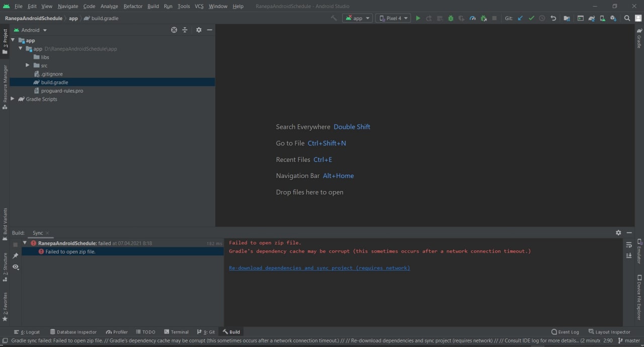644x347 pixels.
Task: Open the Database Inspector tool window
Action: (73, 332)
